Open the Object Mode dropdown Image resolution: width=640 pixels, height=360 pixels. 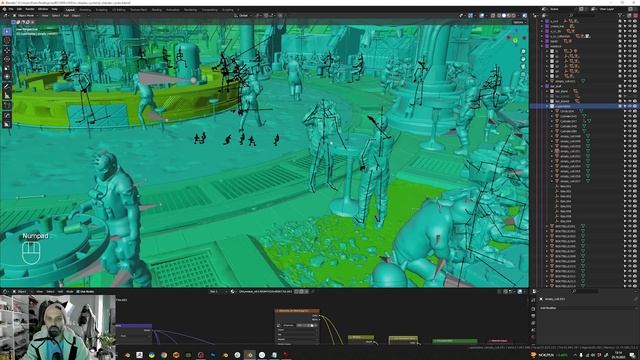coord(25,16)
